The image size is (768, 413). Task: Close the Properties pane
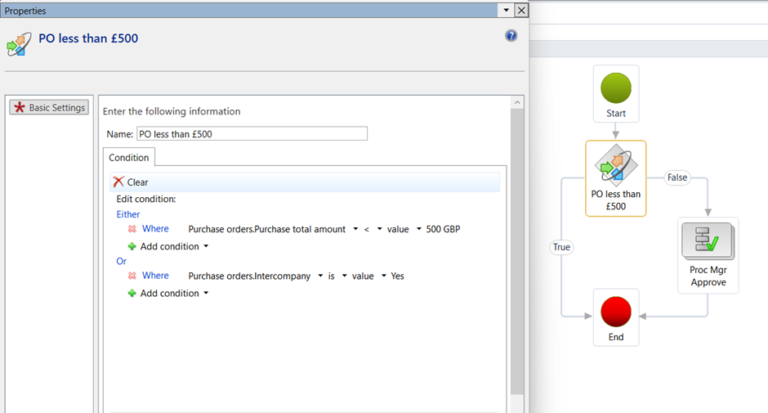pyautogui.click(x=521, y=10)
